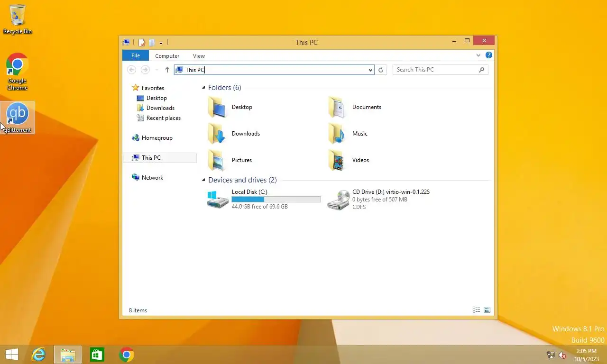Select Network in navigation pane
The image size is (607, 364).
tap(147, 178)
